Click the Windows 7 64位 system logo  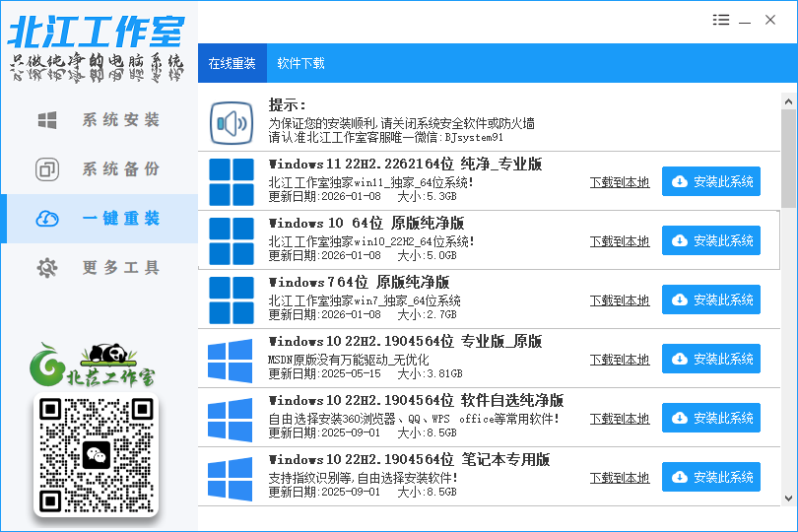pos(232,299)
